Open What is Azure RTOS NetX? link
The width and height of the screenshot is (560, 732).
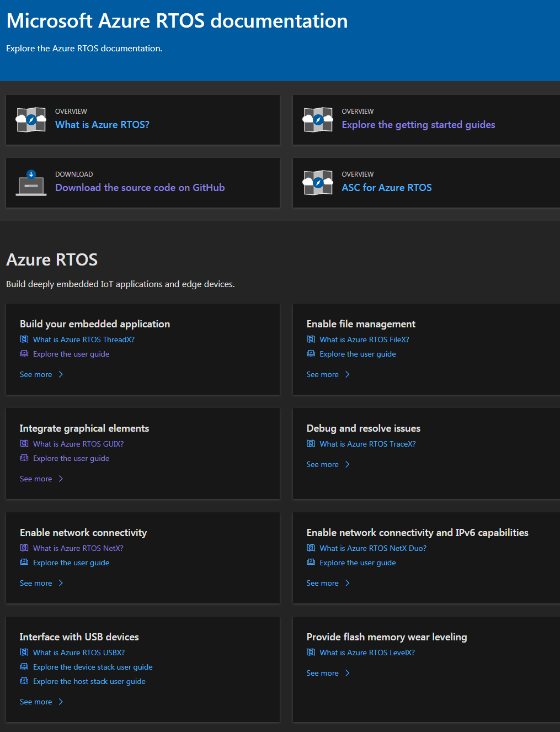(x=78, y=548)
